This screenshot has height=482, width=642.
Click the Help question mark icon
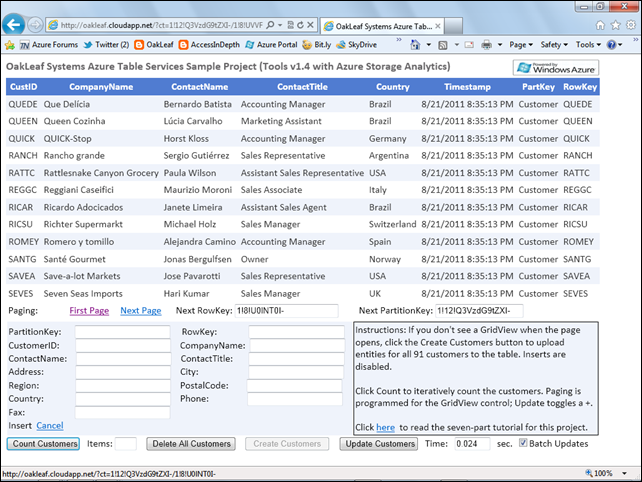tap(611, 45)
